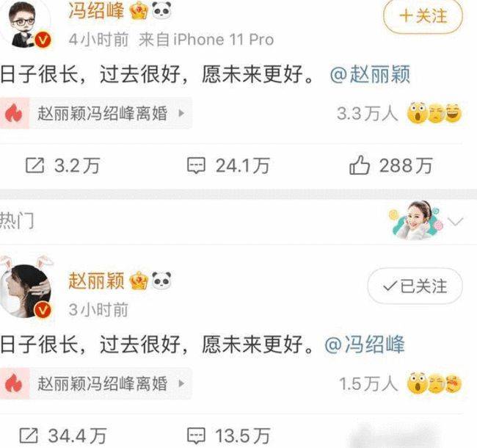
Task: Expand the chevron next to the 热门 sticker
Action: (456, 221)
